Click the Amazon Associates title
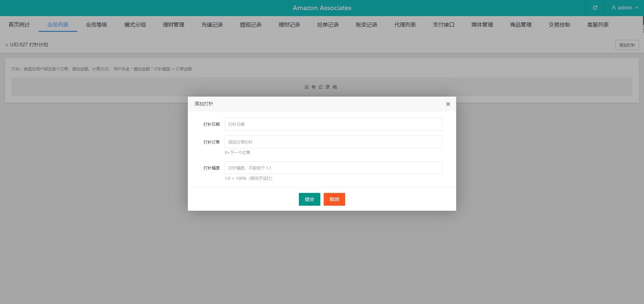The image size is (644, 304). (322, 8)
